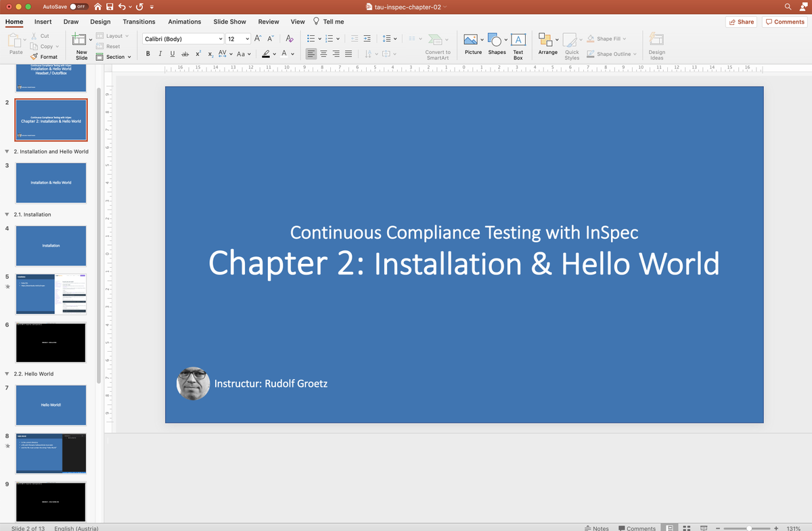Viewport: 812px width, 531px height.
Task: Open the Animations tab
Action: 185,22
